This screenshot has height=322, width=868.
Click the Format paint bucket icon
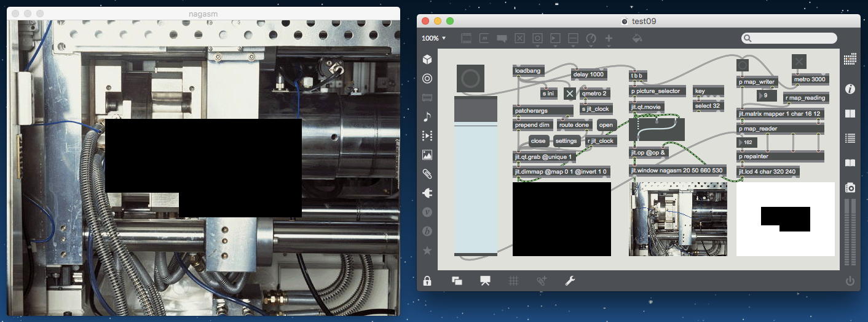pos(637,38)
